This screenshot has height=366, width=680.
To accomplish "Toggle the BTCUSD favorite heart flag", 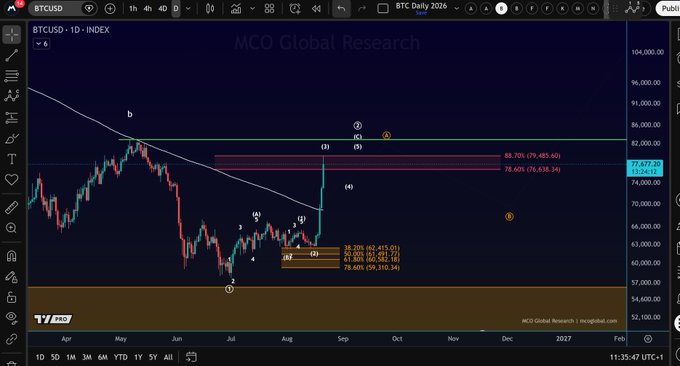I will pyautogui.click(x=88, y=9).
